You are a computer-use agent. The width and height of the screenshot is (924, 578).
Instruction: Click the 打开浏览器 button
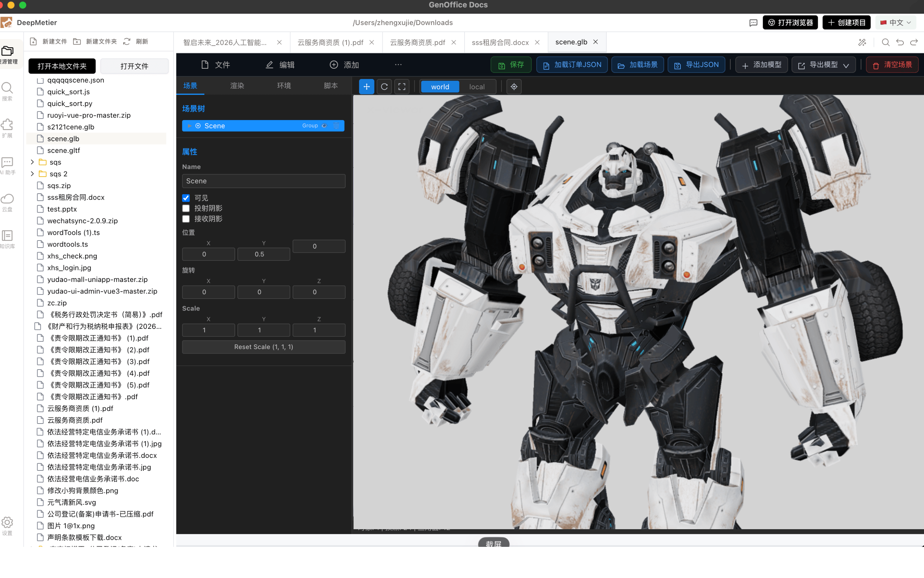(x=790, y=23)
